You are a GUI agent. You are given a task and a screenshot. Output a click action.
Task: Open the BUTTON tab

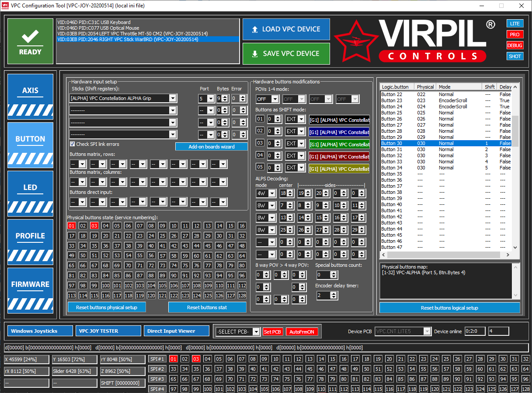click(30, 145)
